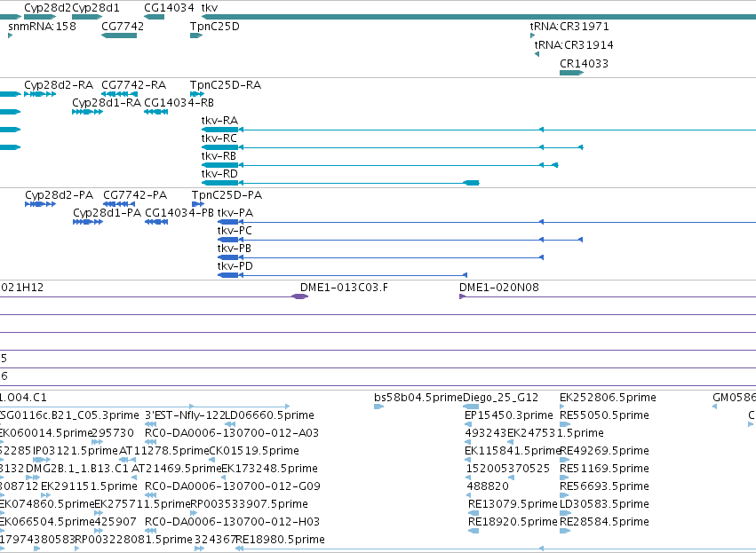Viewport: 756px width, 553px height.
Task: Select the tkv-PD protein feature
Action: point(342,275)
